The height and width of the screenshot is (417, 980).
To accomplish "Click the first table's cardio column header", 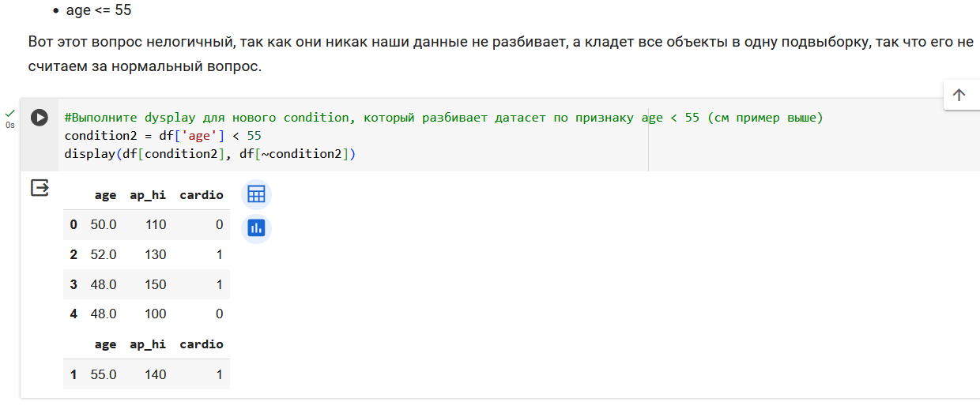I will click(202, 194).
